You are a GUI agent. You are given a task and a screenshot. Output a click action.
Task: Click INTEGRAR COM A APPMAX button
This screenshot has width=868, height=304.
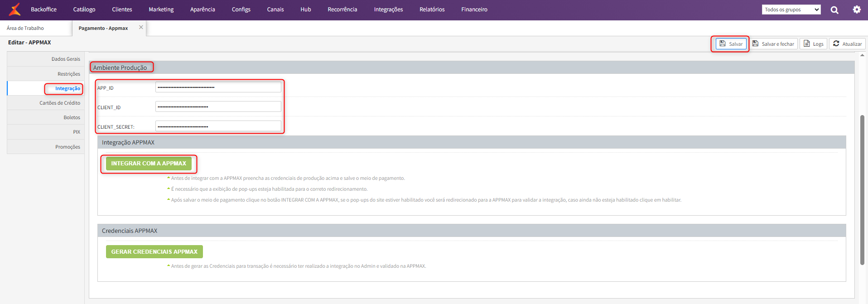(149, 164)
